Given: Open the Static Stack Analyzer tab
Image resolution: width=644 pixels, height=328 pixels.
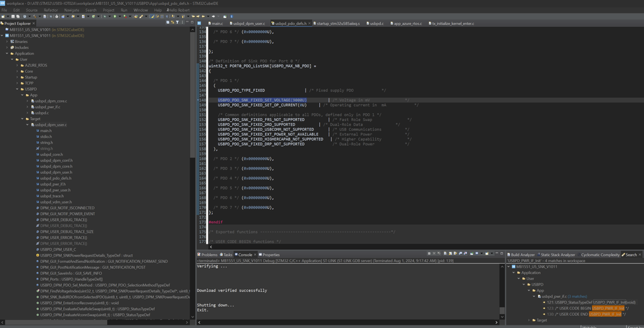Looking at the screenshot, I should (x=558, y=255).
